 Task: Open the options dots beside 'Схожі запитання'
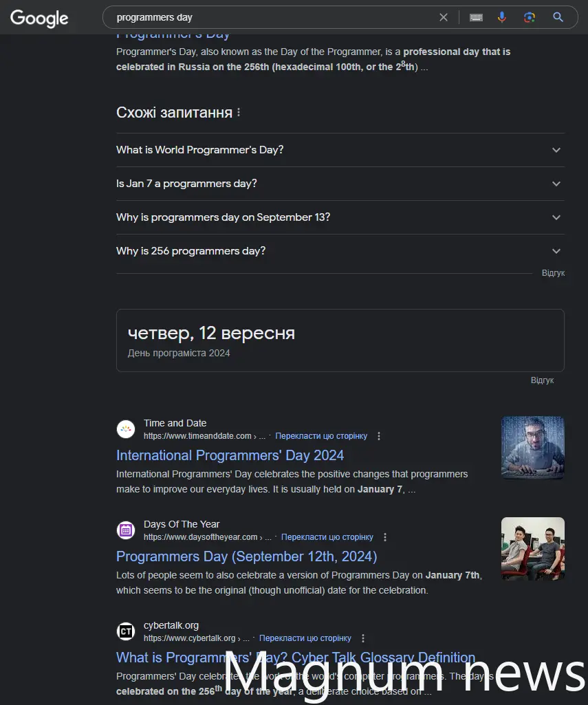tap(239, 112)
